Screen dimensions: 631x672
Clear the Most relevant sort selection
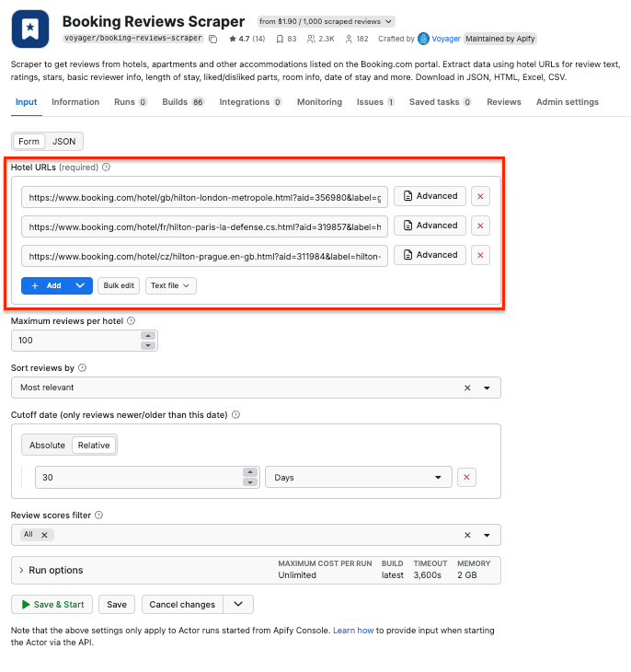[x=467, y=388]
